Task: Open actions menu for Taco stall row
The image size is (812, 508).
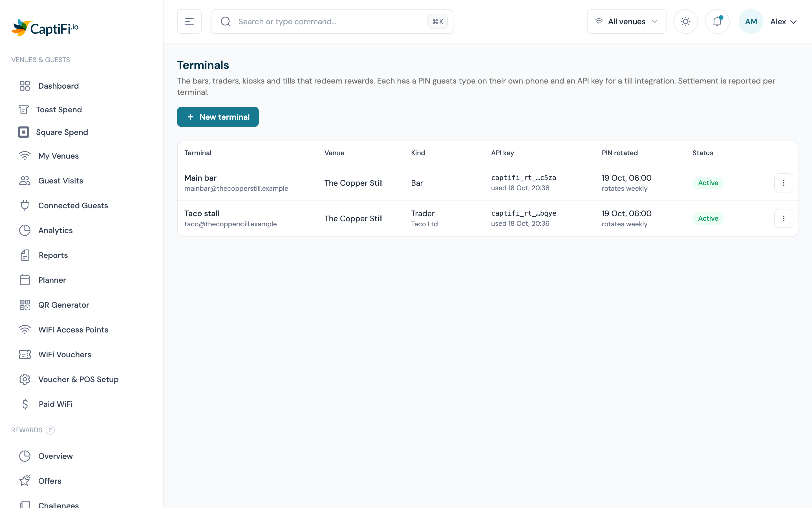Action: point(784,218)
